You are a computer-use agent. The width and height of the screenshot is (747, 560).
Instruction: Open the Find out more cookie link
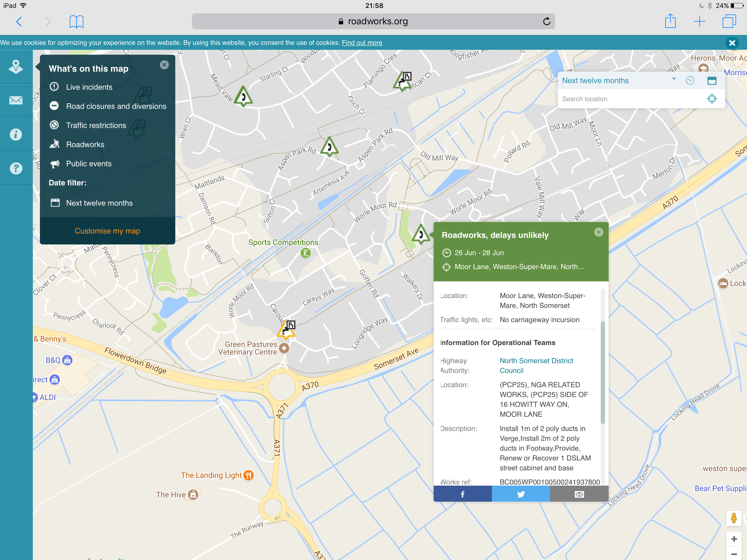pos(362,43)
